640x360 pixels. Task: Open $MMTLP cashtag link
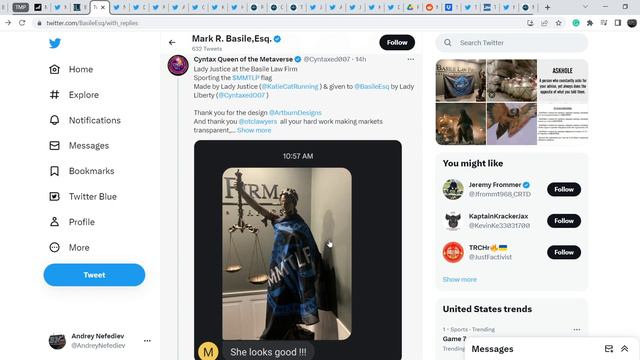246,78
